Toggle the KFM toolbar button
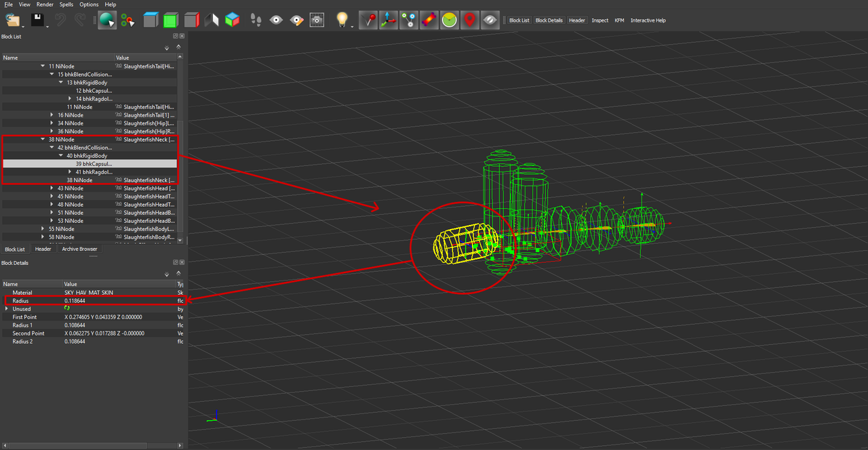 pos(619,20)
